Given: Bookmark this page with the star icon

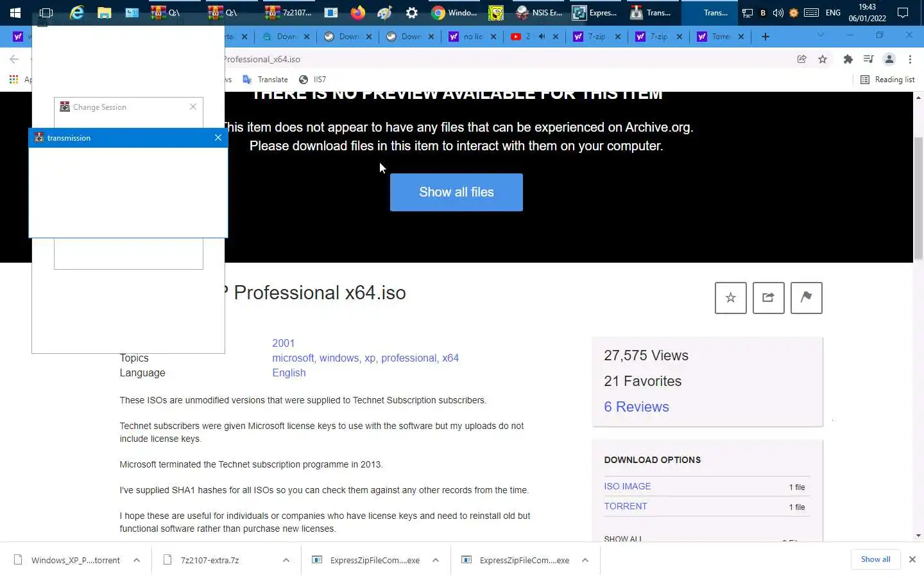Looking at the screenshot, I should pyautogui.click(x=823, y=59).
